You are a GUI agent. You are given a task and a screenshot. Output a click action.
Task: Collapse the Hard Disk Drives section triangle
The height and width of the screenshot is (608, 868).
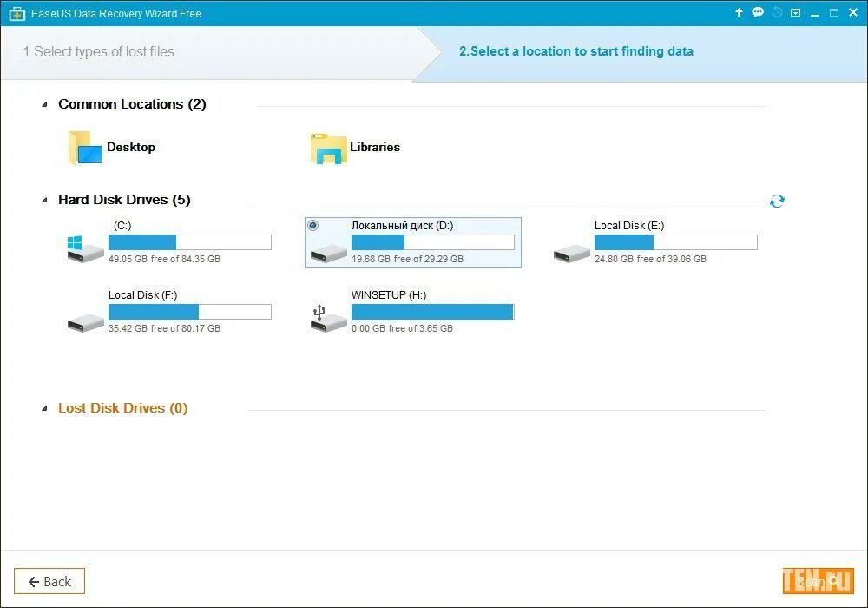point(45,201)
